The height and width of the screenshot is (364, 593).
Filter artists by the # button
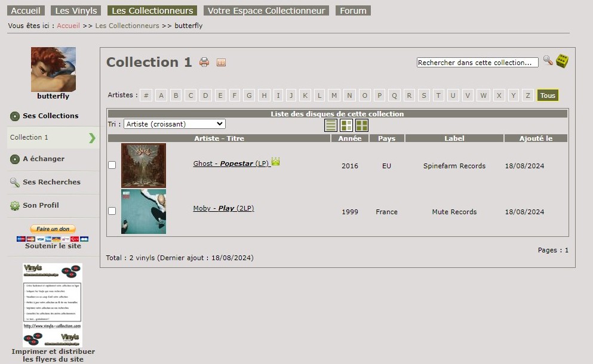point(146,95)
